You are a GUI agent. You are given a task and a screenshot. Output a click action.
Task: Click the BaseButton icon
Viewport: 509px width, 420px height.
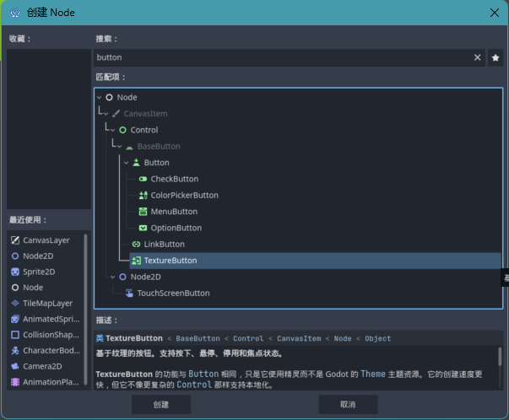click(129, 147)
